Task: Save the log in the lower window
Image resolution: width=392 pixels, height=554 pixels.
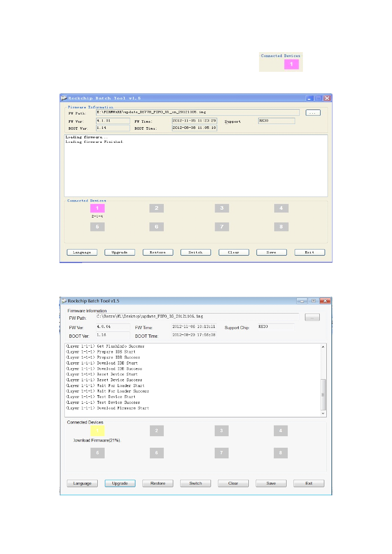Action: (271, 483)
